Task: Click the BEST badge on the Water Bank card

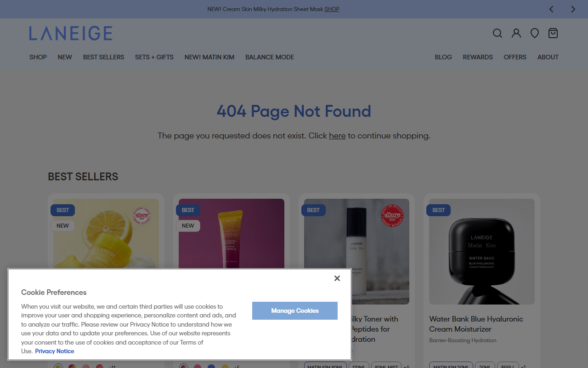Action: pyautogui.click(x=439, y=210)
